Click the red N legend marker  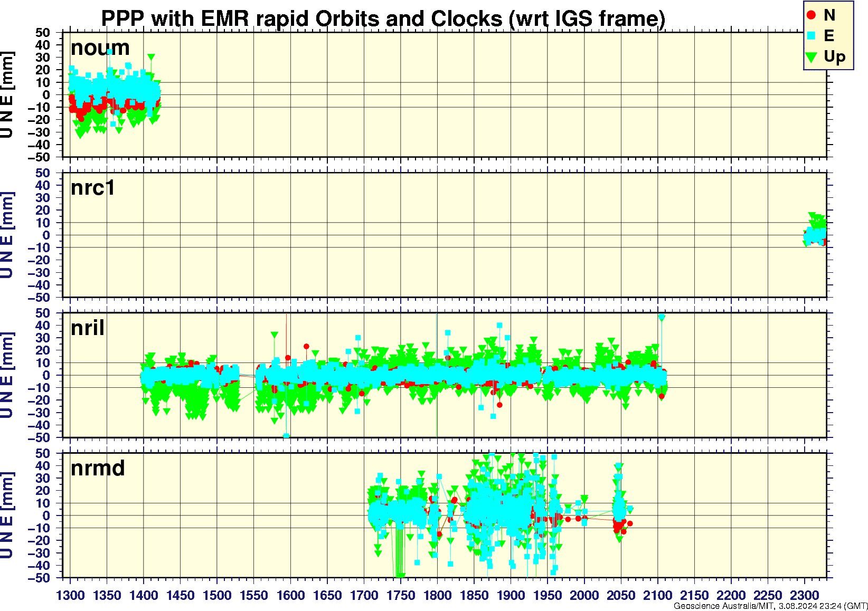[x=812, y=15]
